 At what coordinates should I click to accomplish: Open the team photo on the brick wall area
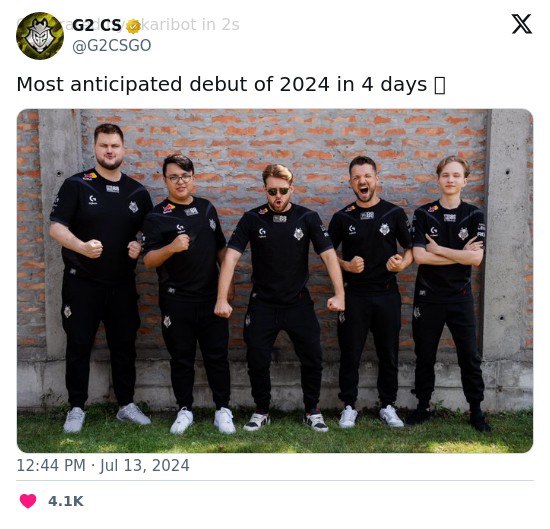[275, 281]
